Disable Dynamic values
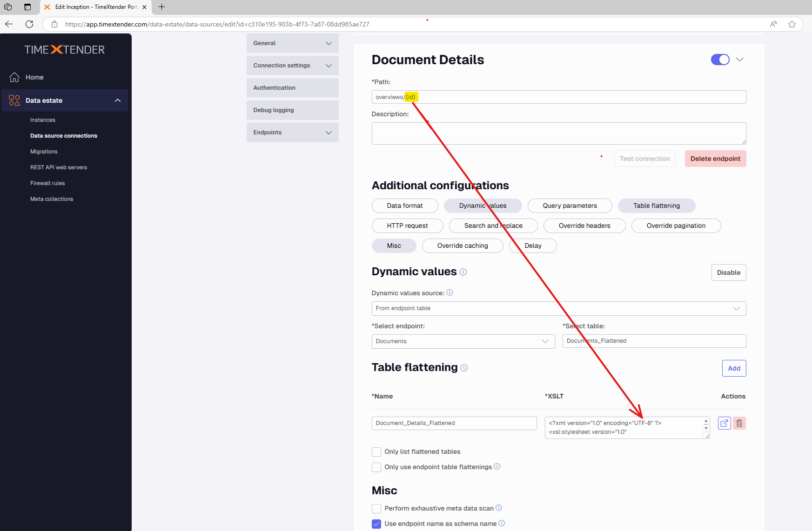The width and height of the screenshot is (812, 531). pos(729,272)
